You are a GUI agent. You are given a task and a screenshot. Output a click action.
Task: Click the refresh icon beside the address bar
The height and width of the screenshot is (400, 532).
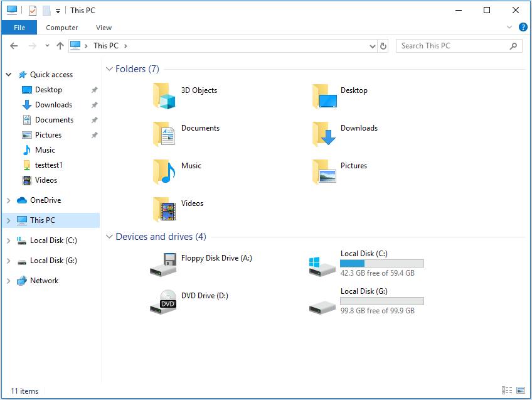click(383, 46)
